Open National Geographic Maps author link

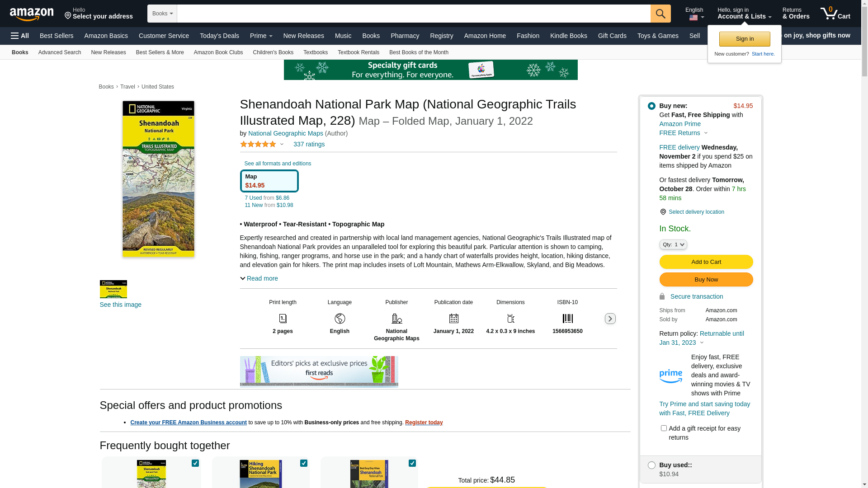coord(285,133)
